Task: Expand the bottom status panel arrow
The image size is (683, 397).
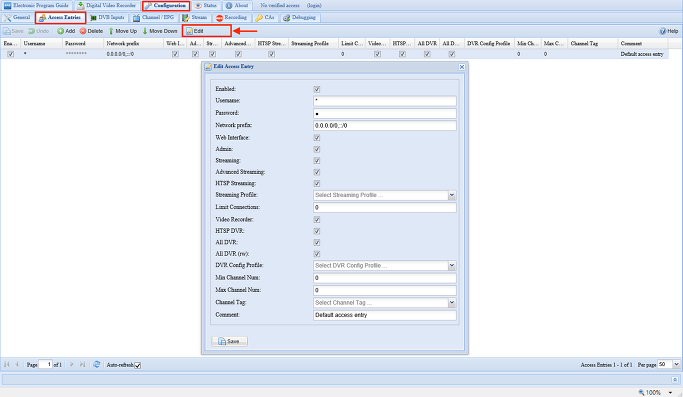Action: coord(675,380)
